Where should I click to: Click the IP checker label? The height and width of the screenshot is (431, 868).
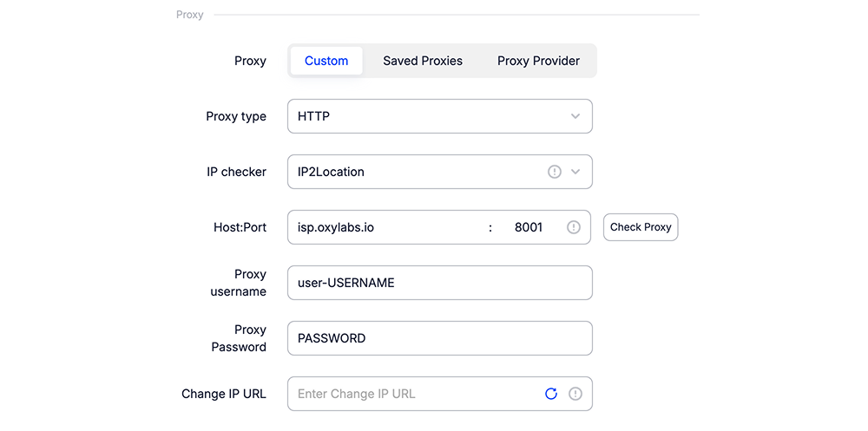pos(236,172)
